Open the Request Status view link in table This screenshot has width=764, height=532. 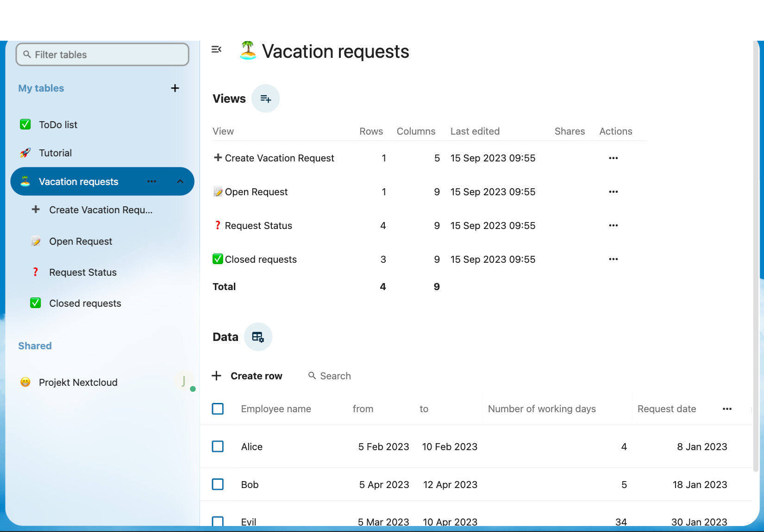(258, 226)
